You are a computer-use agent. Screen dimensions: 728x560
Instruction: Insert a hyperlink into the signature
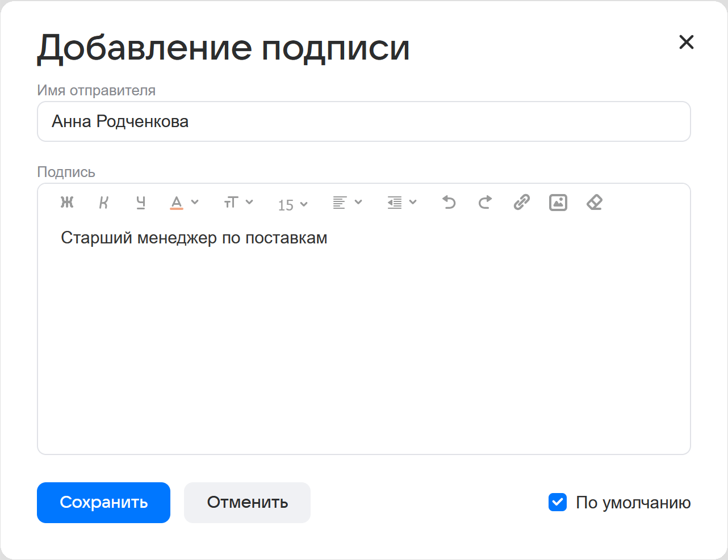pos(521,203)
